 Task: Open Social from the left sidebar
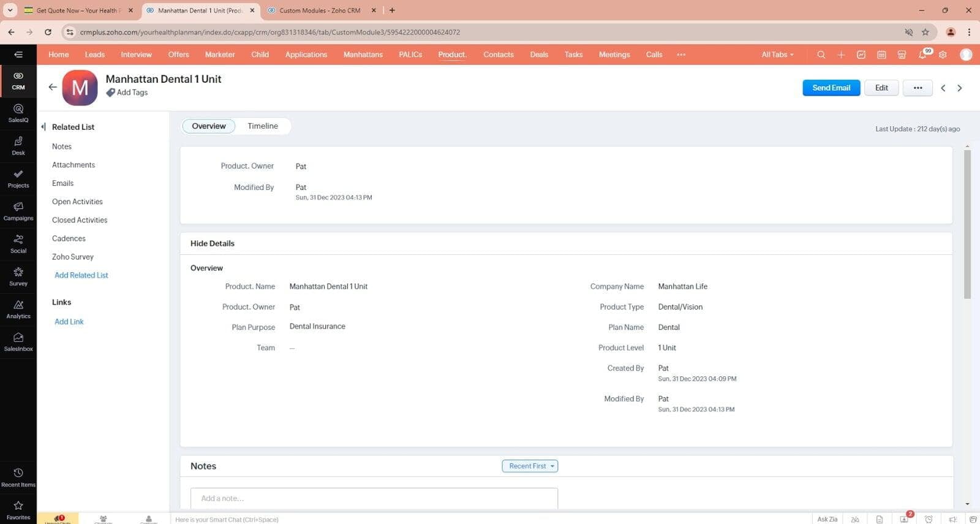18,244
